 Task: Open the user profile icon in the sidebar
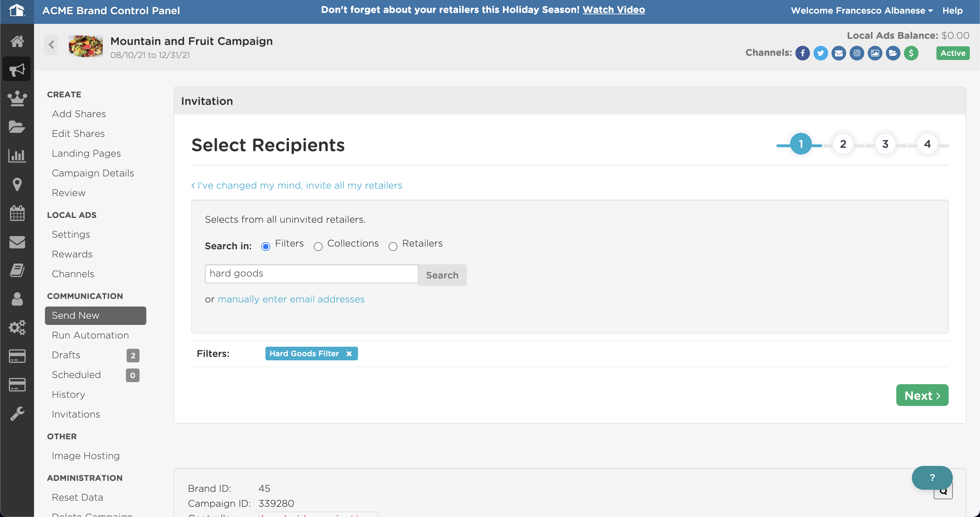coord(17,299)
